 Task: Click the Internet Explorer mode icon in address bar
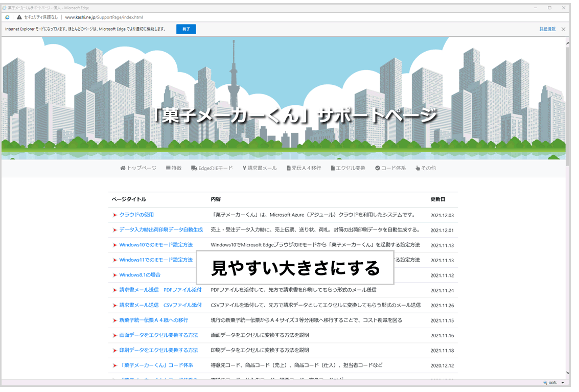coord(7,17)
